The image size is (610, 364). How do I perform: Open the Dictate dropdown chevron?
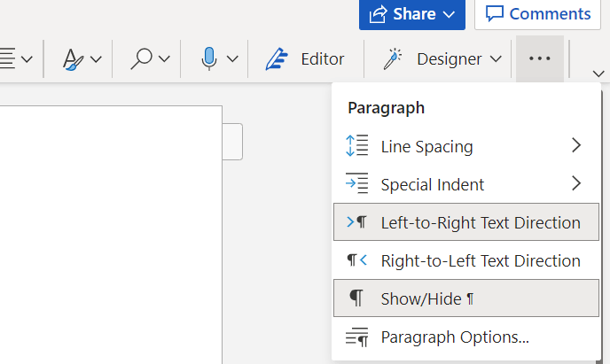click(232, 59)
